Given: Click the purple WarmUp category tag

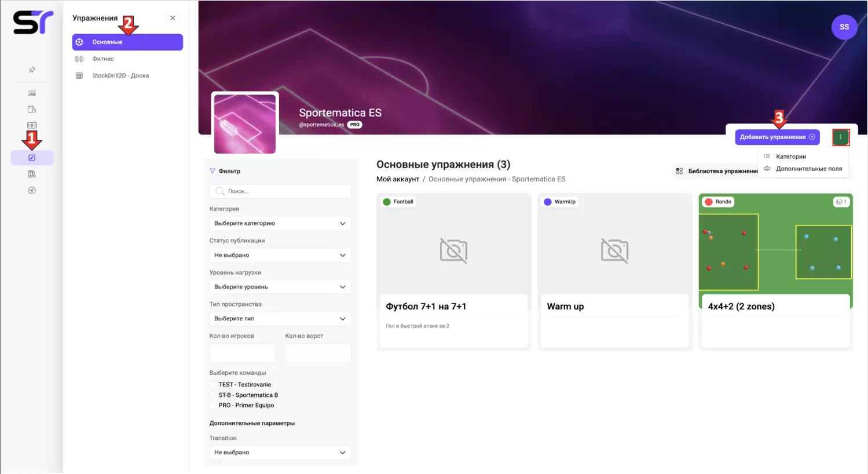Looking at the screenshot, I should pyautogui.click(x=560, y=202).
